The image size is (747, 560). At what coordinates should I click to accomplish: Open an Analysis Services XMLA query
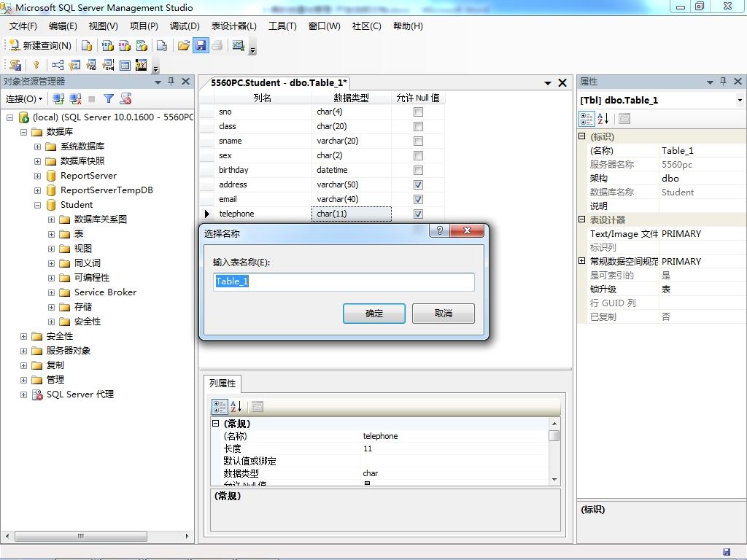142,45
